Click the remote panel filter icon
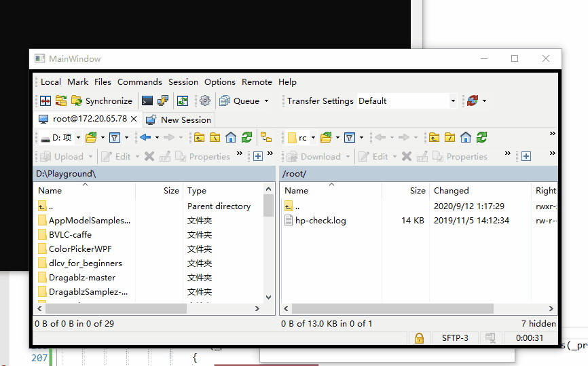The image size is (588, 366). [350, 138]
